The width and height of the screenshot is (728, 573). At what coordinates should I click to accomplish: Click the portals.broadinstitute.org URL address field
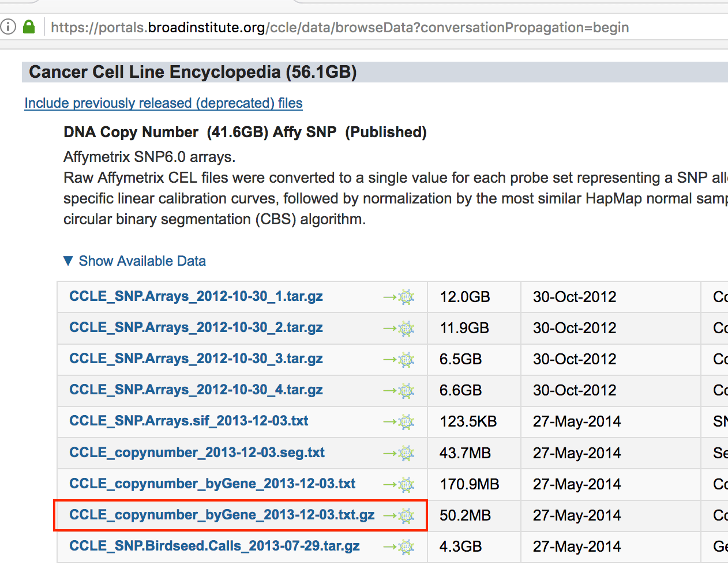pyautogui.click(x=340, y=27)
